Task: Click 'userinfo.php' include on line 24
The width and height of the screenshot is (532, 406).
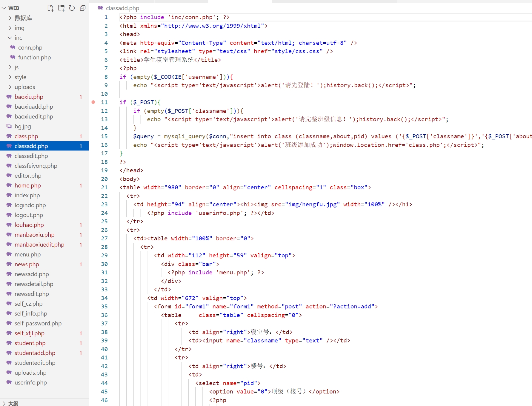Action: click(x=219, y=213)
